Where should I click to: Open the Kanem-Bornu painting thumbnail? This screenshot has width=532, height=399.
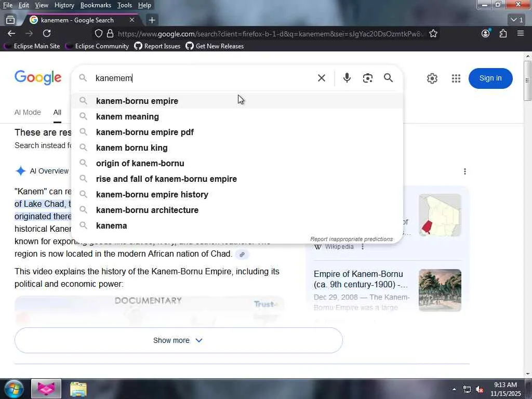tap(440, 290)
